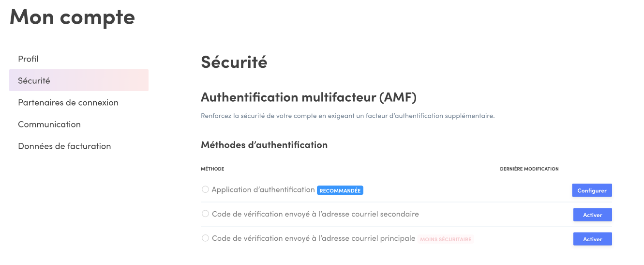Click the pink MOINS SÉCURITAIRE badge
This screenshot has height=265, width=644.
(x=446, y=239)
